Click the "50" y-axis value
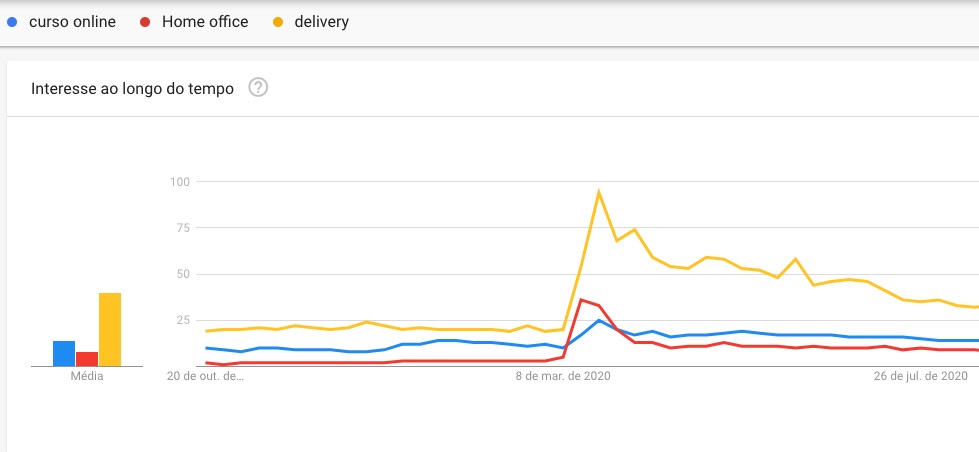 pyautogui.click(x=183, y=274)
